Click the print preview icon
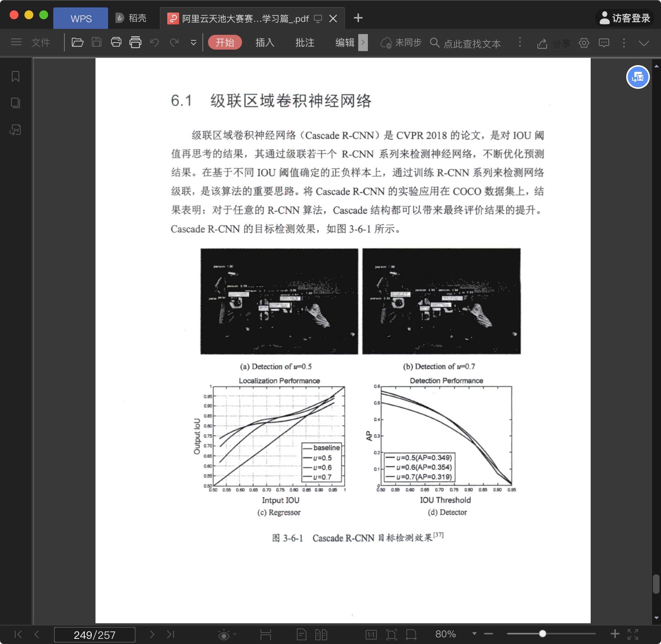 click(x=135, y=43)
